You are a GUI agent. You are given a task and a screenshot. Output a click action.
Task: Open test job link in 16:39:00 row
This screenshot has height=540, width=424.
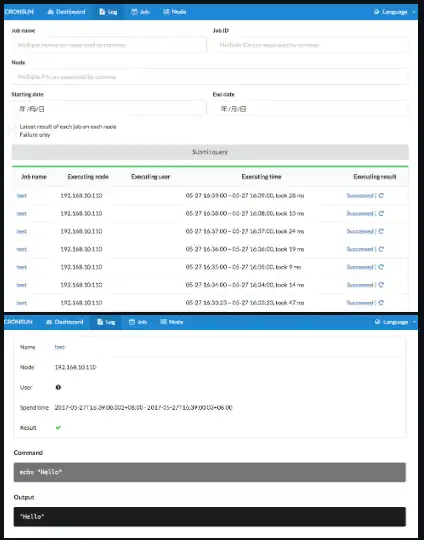(x=22, y=196)
